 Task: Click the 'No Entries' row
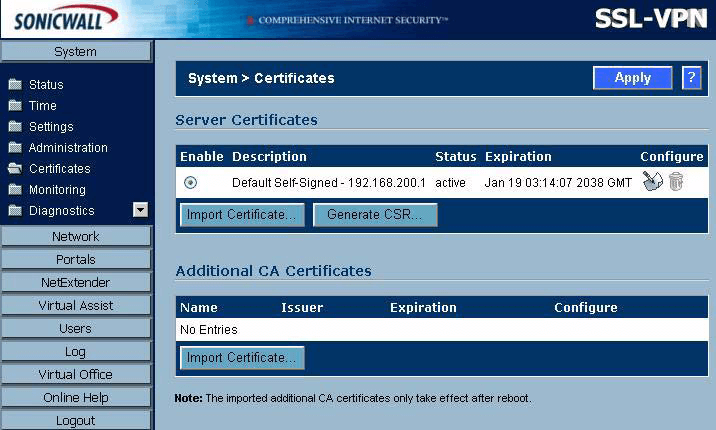pos(442,330)
